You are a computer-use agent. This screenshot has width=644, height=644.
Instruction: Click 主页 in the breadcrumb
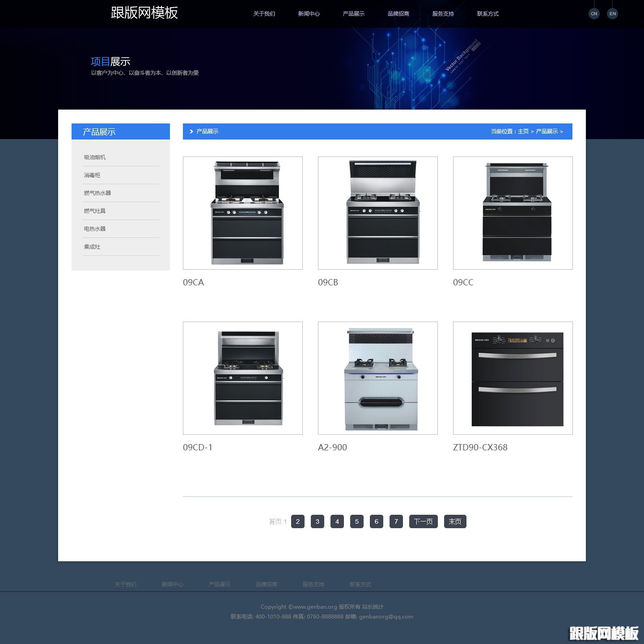click(x=523, y=131)
